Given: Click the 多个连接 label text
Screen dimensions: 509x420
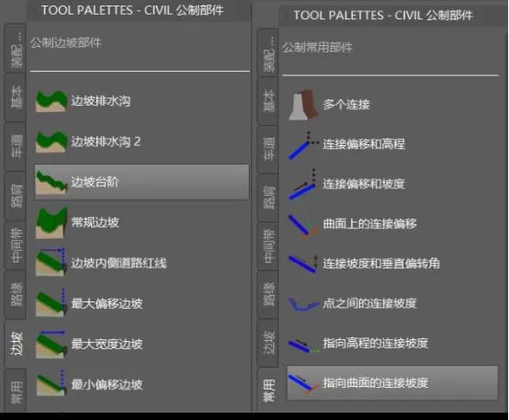Looking at the screenshot, I should 346,105.
